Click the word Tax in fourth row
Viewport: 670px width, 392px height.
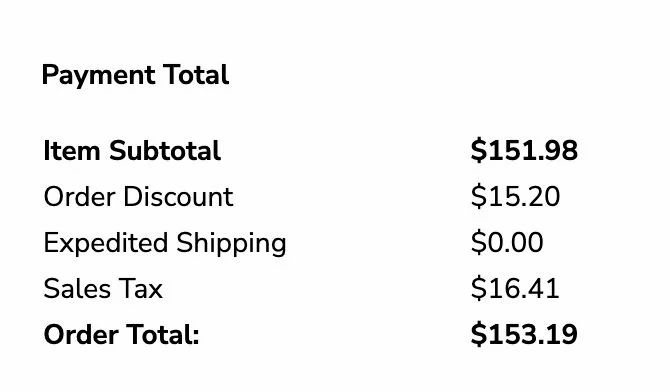pos(141,289)
